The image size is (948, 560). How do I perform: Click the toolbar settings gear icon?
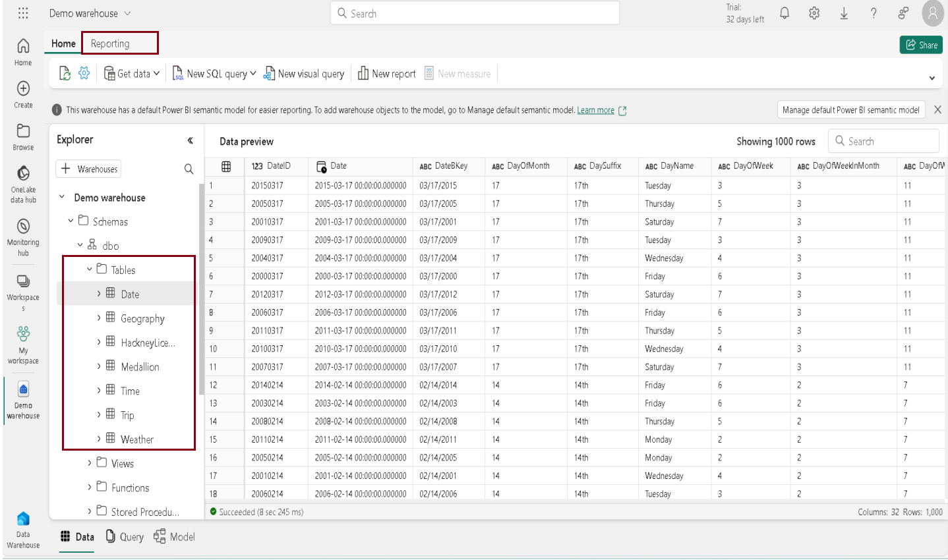coord(84,73)
